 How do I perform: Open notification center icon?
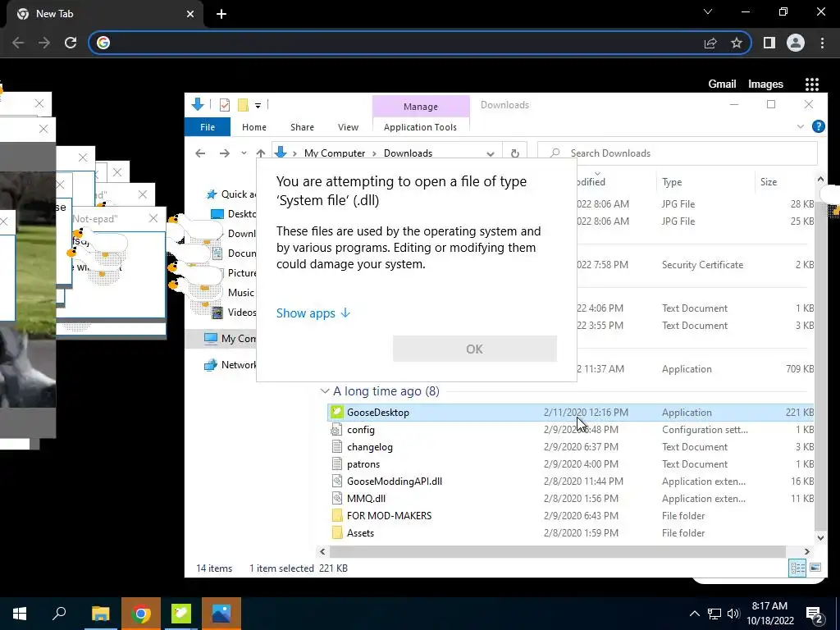click(815, 614)
